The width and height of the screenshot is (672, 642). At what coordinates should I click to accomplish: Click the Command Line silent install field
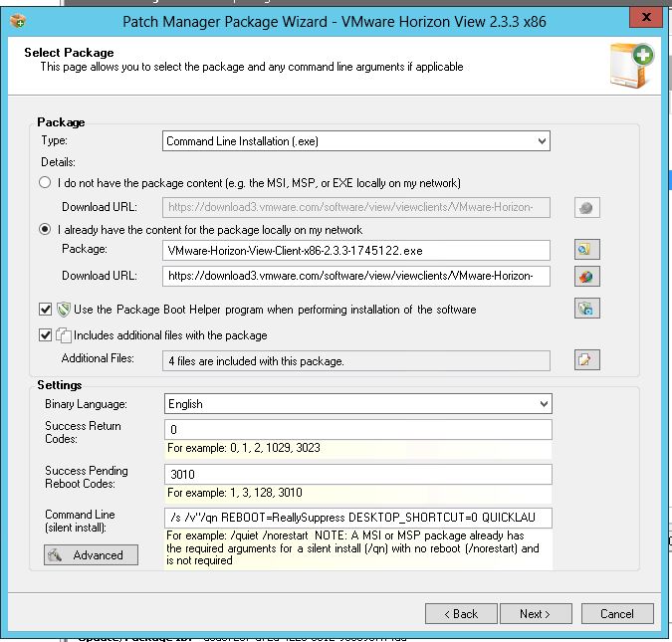click(357, 518)
